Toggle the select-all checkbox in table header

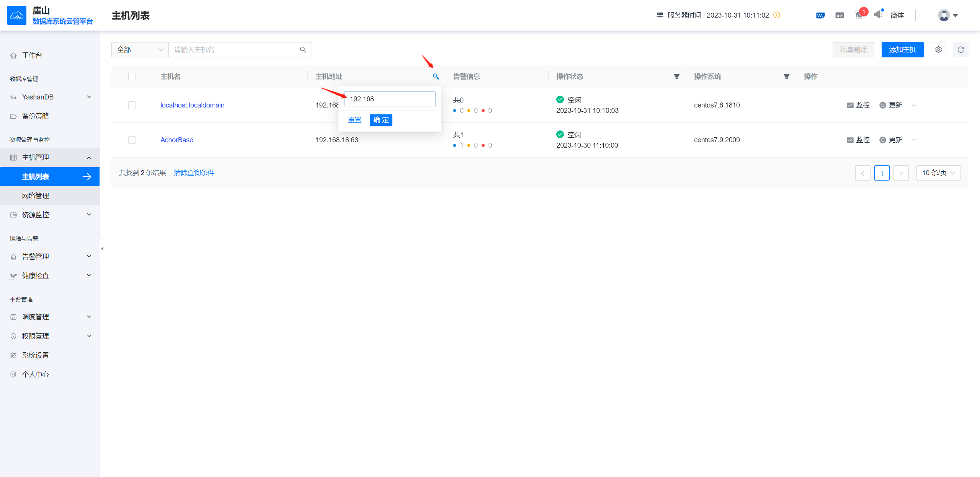click(132, 77)
